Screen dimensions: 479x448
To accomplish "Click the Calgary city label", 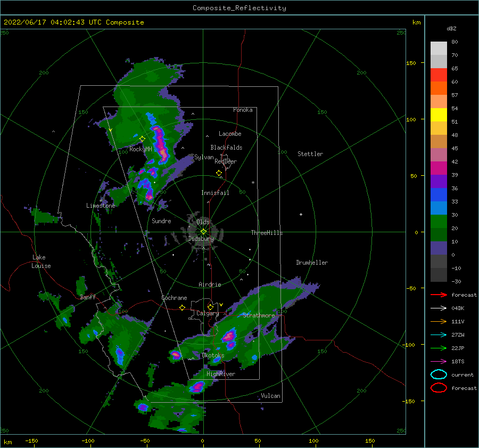I will [x=208, y=313].
